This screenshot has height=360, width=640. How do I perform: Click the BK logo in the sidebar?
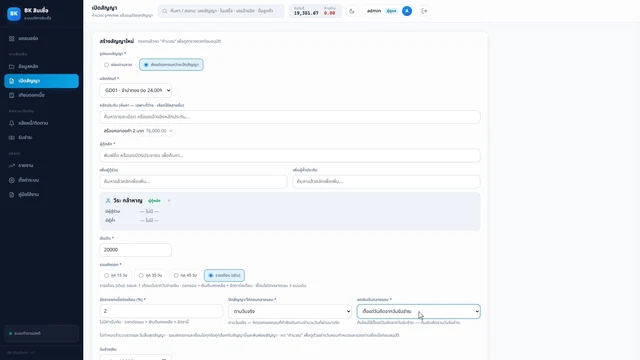click(13, 13)
